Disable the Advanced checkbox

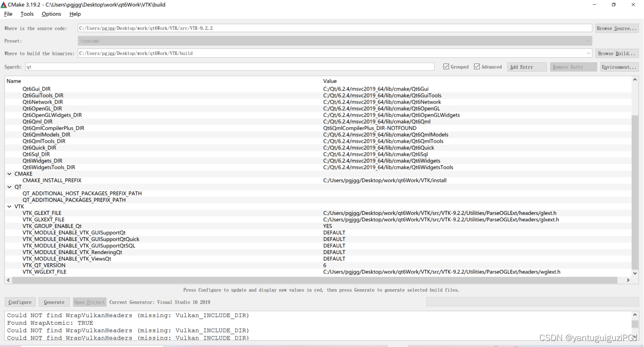point(477,67)
